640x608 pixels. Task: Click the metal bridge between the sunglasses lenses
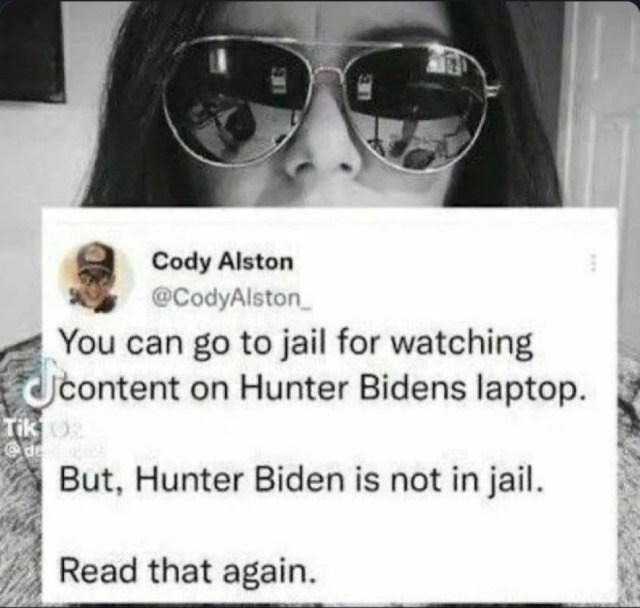coord(325,73)
